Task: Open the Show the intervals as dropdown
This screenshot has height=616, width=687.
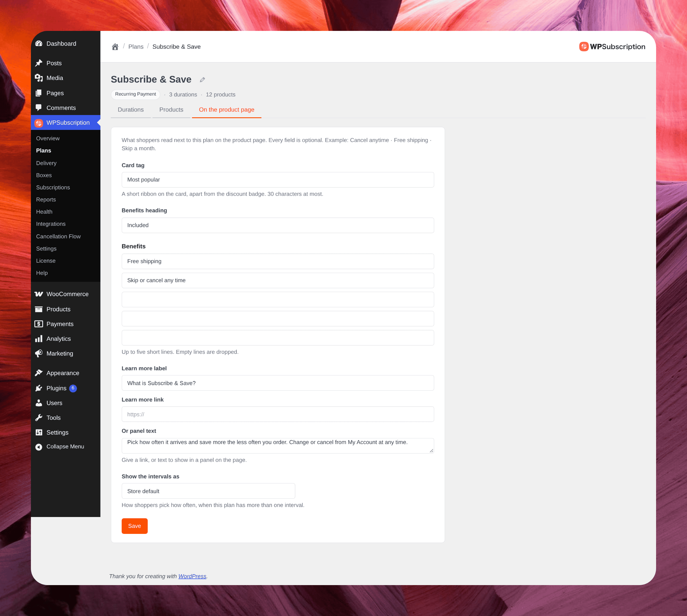Action: point(208,491)
